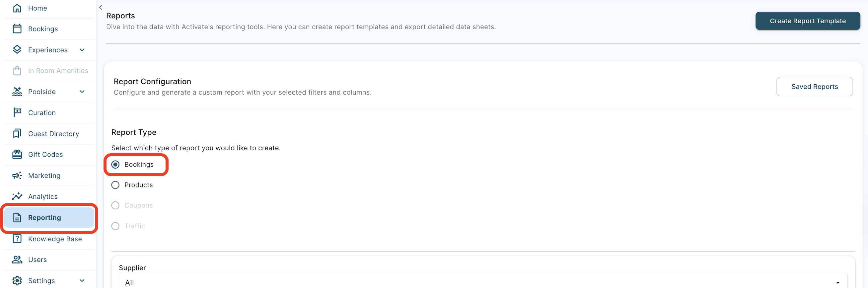
Task: Select the Coupons report type radio button
Action: (115, 205)
